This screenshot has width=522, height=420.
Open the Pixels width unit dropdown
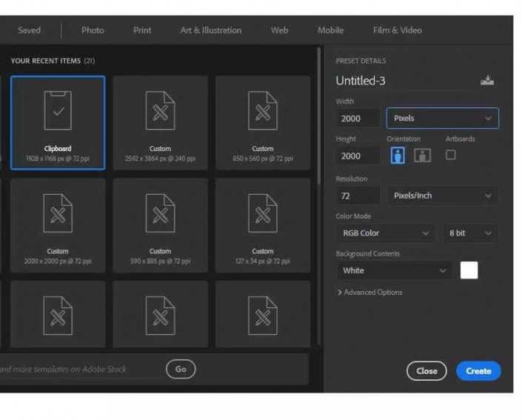coord(442,119)
